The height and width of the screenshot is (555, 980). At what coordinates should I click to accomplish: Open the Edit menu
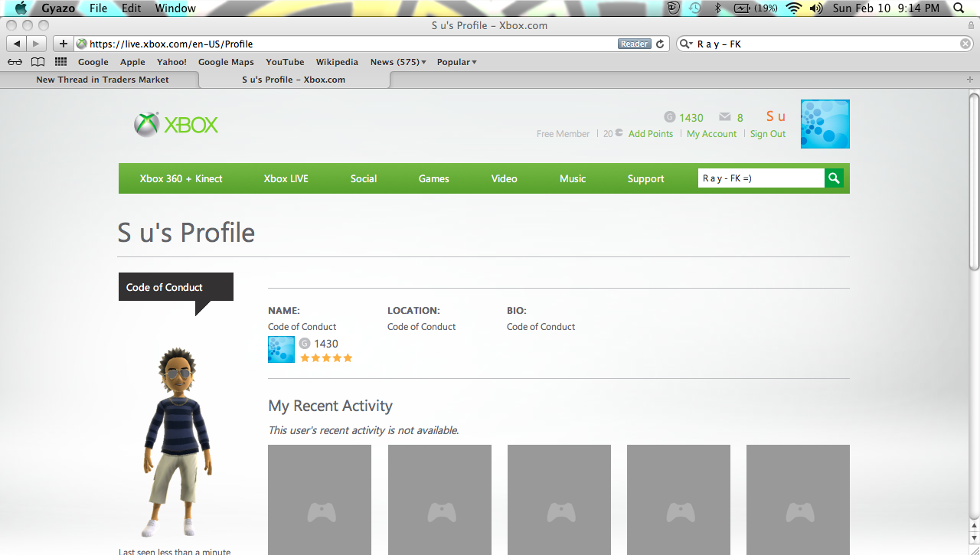(x=132, y=8)
